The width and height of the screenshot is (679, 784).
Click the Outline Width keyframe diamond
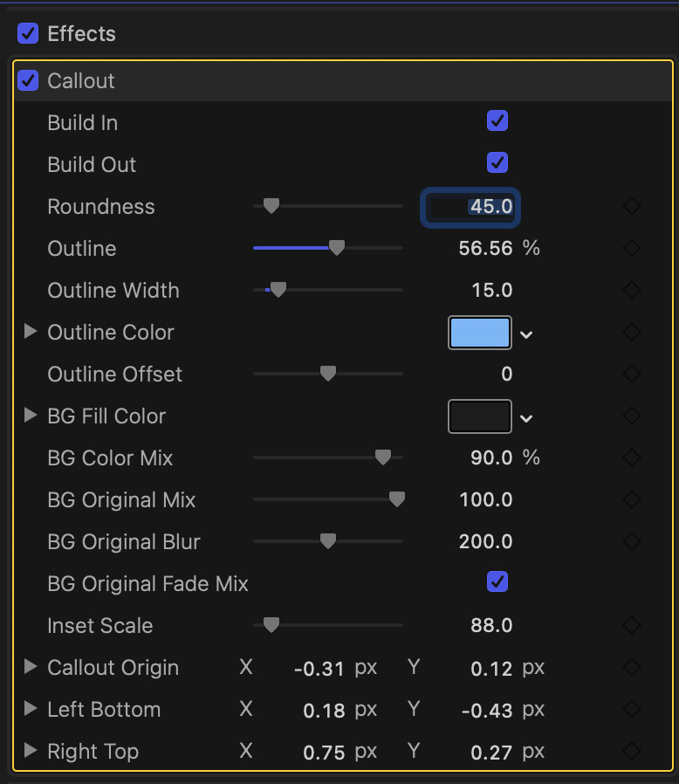[632, 291]
